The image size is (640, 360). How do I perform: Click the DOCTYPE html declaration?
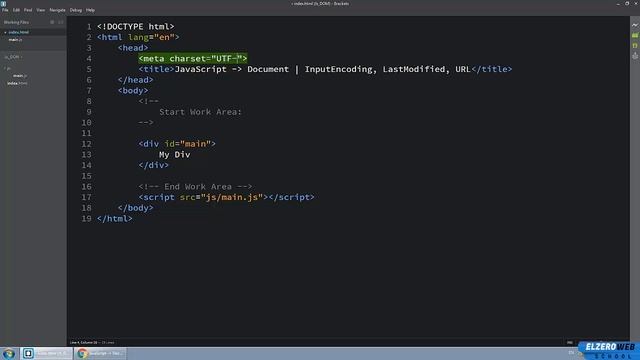pyautogui.click(x=136, y=27)
